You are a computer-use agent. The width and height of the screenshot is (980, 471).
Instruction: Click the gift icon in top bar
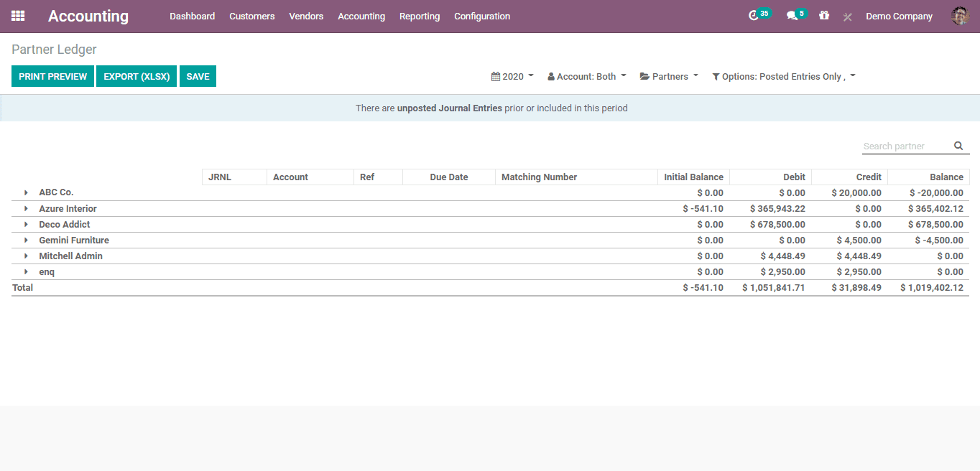(x=824, y=16)
